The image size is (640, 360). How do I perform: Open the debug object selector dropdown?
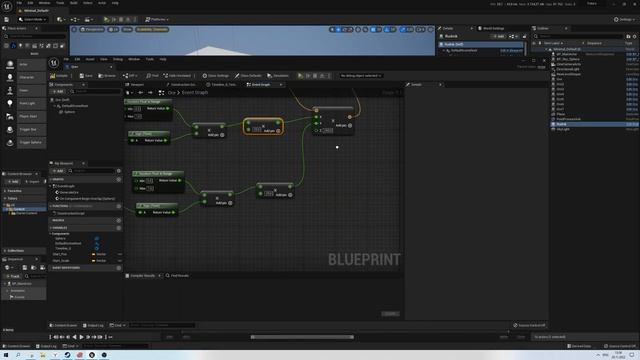coord(361,76)
